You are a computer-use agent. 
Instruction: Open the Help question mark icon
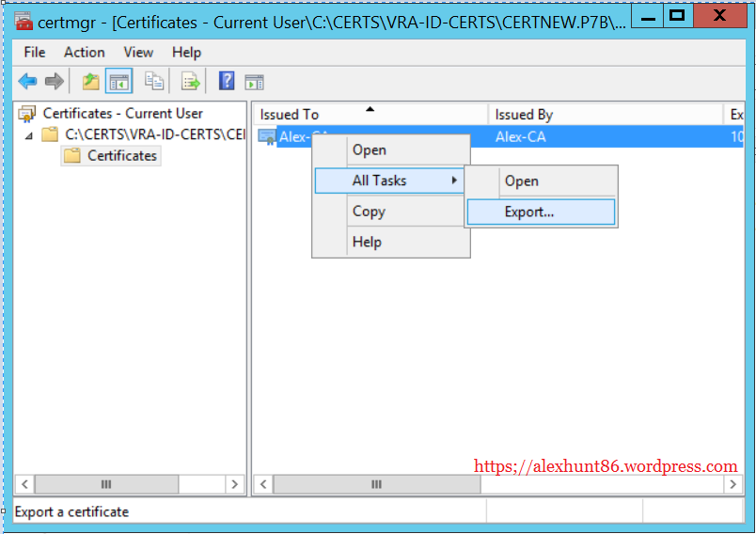(x=227, y=82)
